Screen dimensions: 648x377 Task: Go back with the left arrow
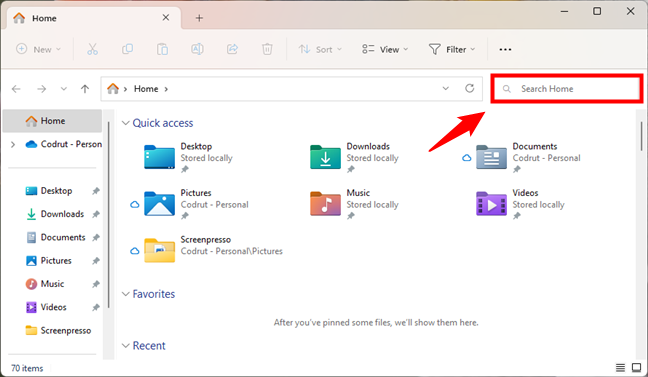tap(16, 89)
